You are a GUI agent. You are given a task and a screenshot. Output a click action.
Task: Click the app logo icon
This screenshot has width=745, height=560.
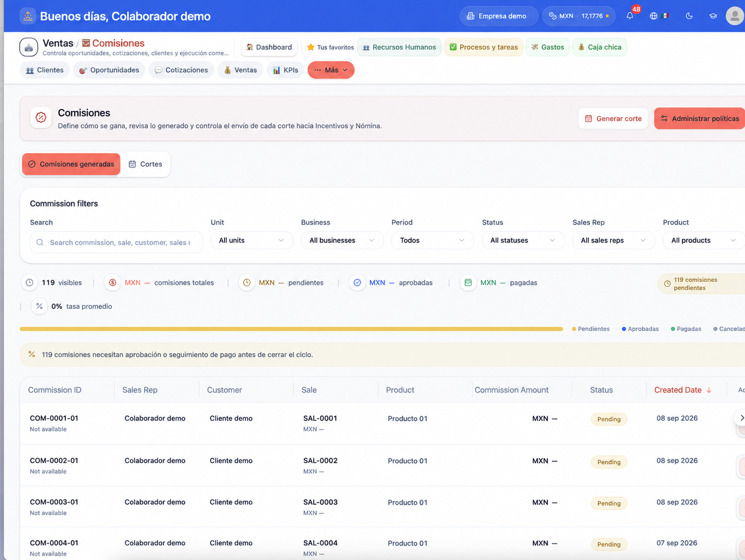click(x=28, y=16)
